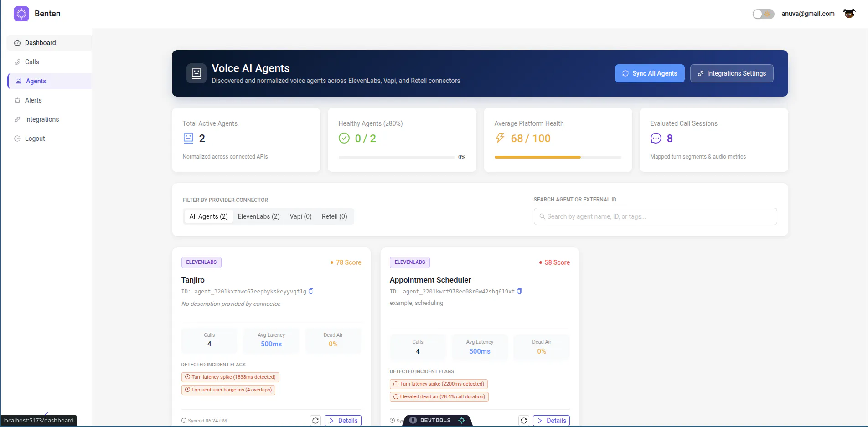
Task: Click the DEVTOOLS crosshair inspector icon
Action: (462, 420)
